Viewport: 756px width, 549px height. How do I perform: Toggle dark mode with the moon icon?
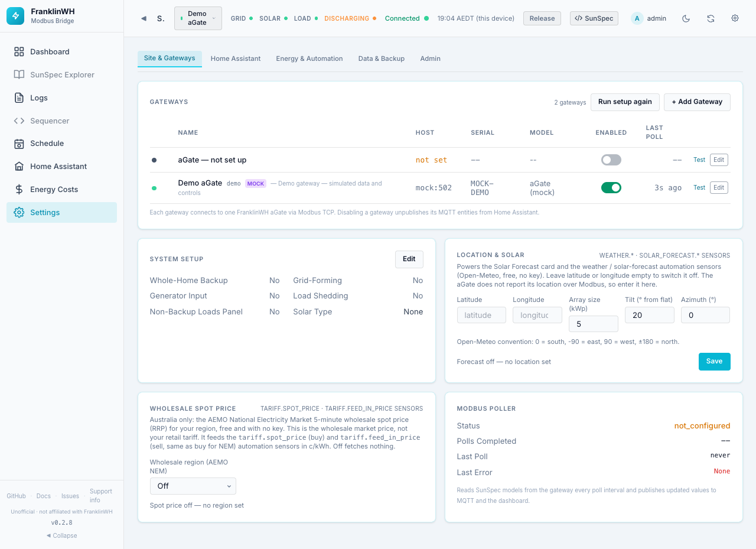pos(686,18)
